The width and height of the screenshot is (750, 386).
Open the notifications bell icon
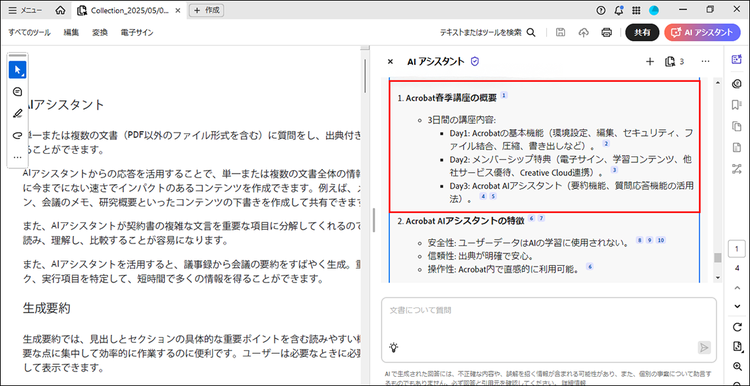pyautogui.click(x=618, y=10)
